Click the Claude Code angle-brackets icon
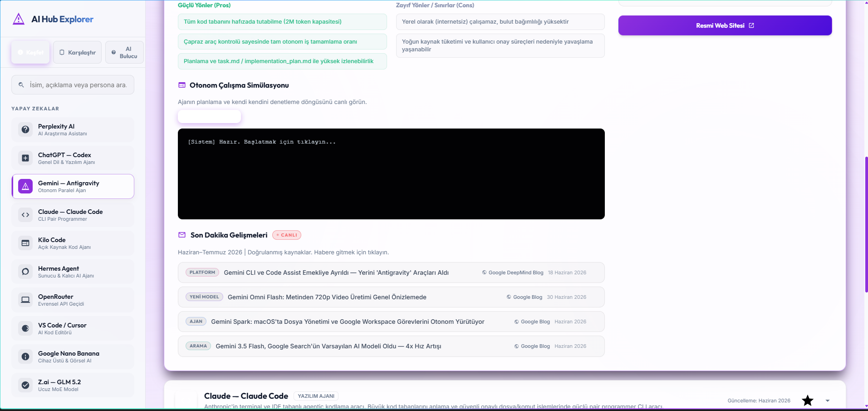The width and height of the screenshot is (868, 411). click(25, 215)
